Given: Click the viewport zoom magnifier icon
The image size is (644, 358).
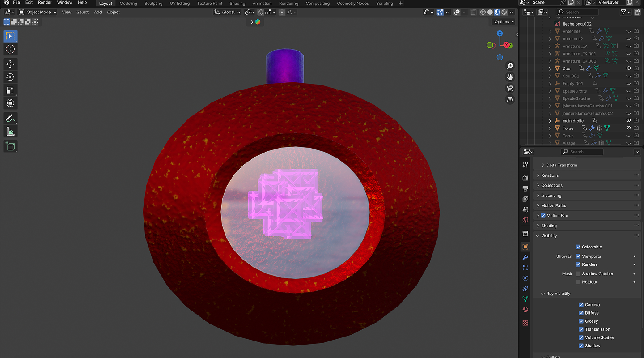Looking at the screenshot, I should (x=510, y=66).
